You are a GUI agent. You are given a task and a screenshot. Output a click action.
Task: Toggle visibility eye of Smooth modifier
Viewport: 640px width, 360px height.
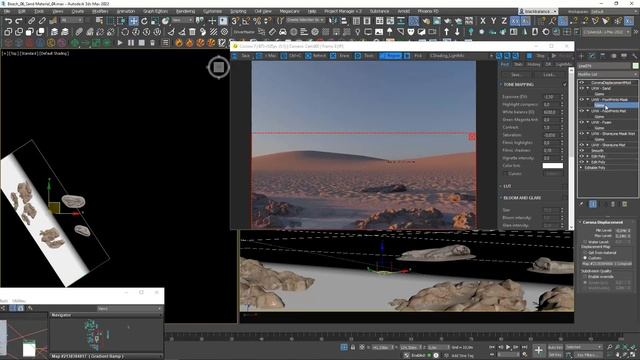[x=582, y=151]
